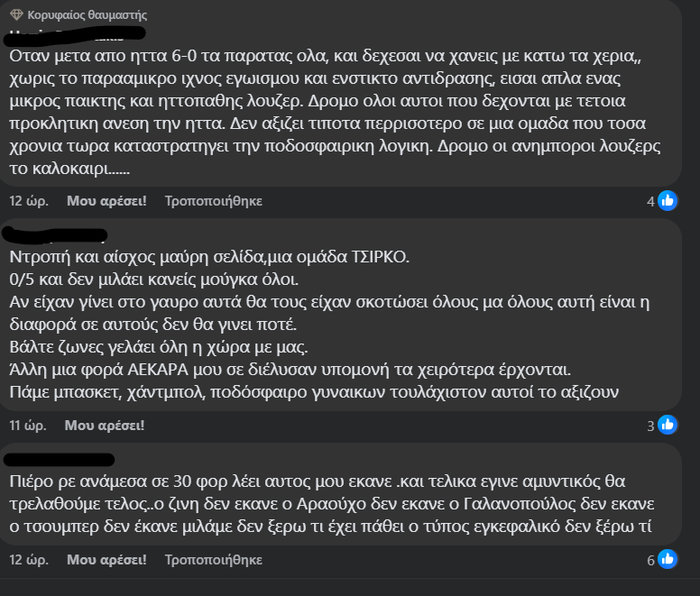This screenshot has height=596, width=700.
Task: Open the like reactions with 3 count
Action: point(662,426)
